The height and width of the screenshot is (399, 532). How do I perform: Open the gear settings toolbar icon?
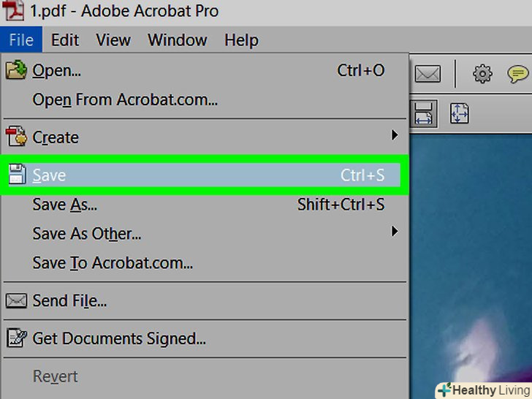point(482,74)
